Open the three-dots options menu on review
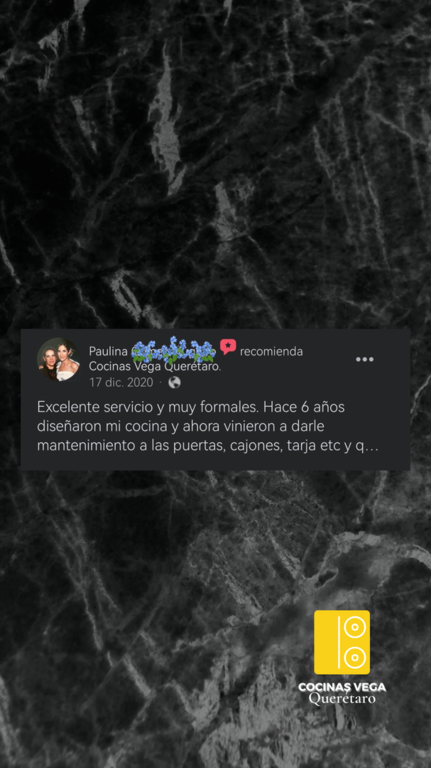Image resolution: width=431 pixels, height=768 pixels. [364, 360]
